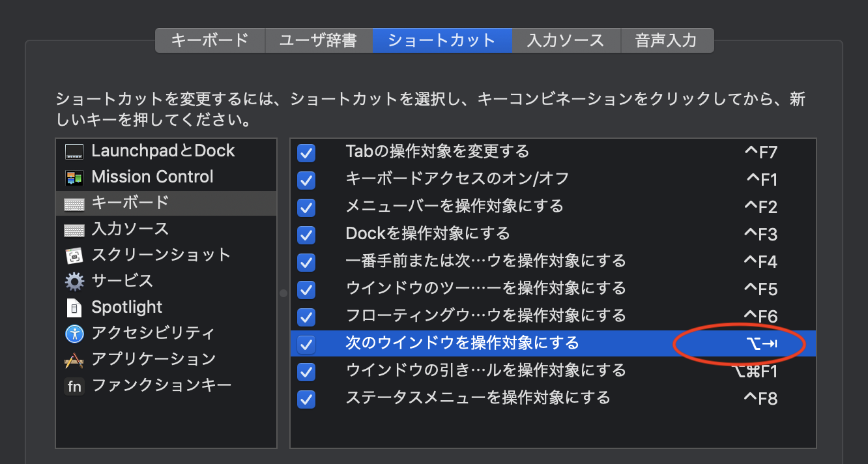Select the キーボード tab at the top
Screen dimensions: 868x464
pyautogui.click(x=210, y=40)
